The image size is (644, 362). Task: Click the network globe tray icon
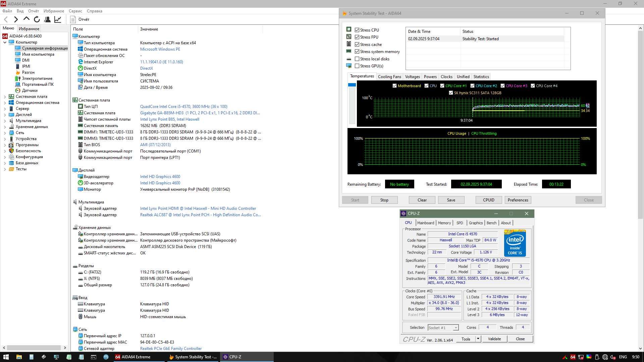tap(605, 357)
